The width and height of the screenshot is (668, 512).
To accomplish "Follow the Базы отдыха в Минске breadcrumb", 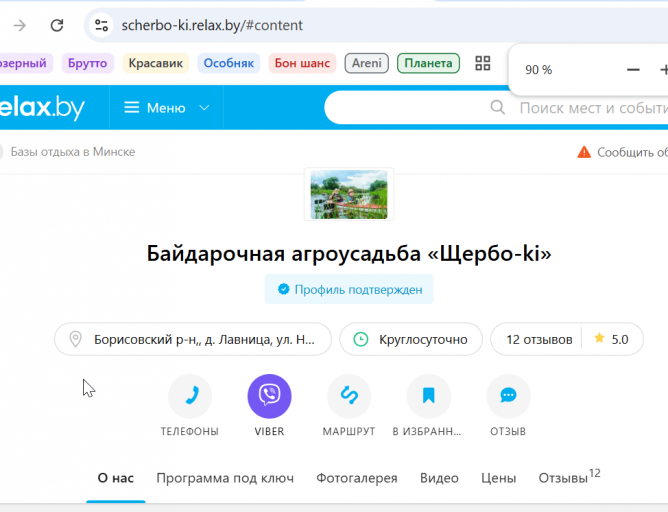I will pyautogui.click(x=73, y=152).
